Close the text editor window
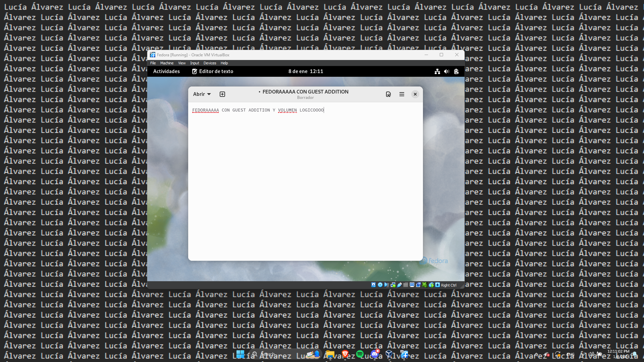The width and height of the screenshot is (644, 362). [415, 94]
